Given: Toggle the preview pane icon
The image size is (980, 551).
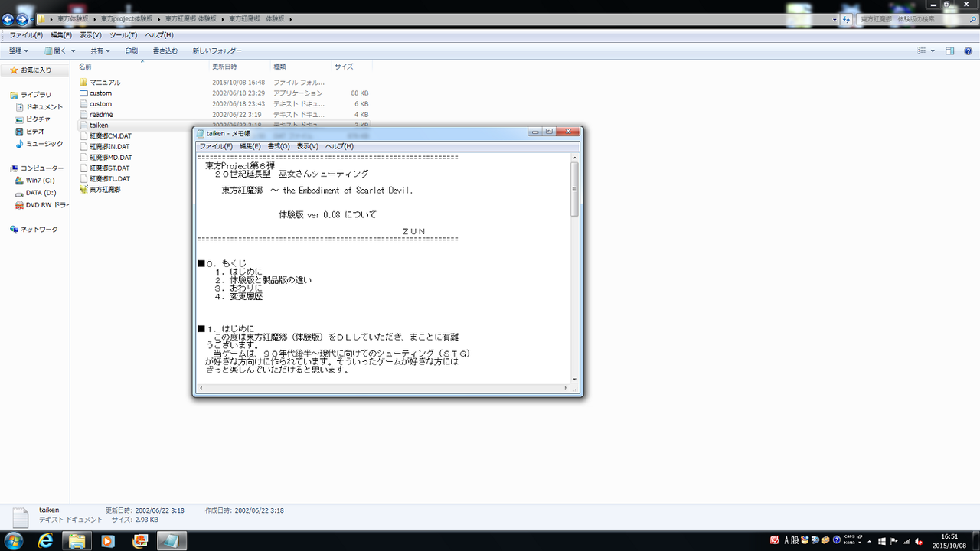Looking at the screenshot, I should [949, 51].
